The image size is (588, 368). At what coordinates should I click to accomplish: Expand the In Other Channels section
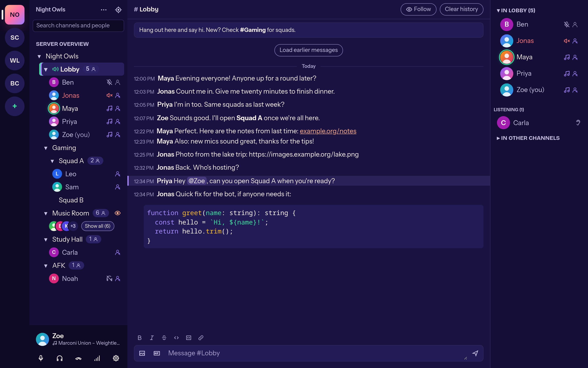click(528, 138)
